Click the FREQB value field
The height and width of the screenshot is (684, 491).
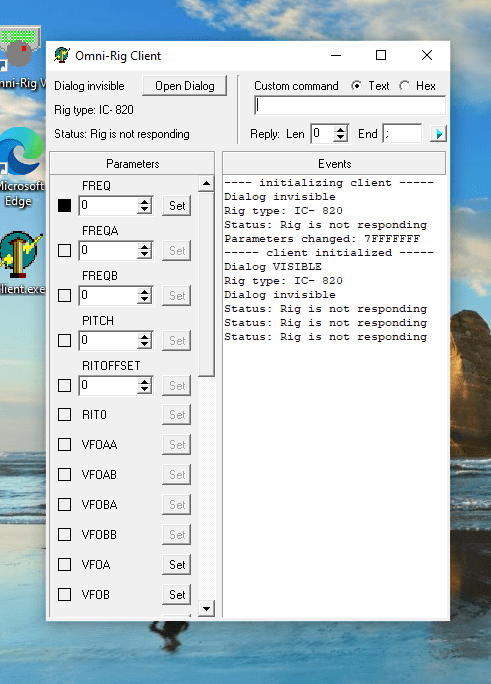click(108, 295)
